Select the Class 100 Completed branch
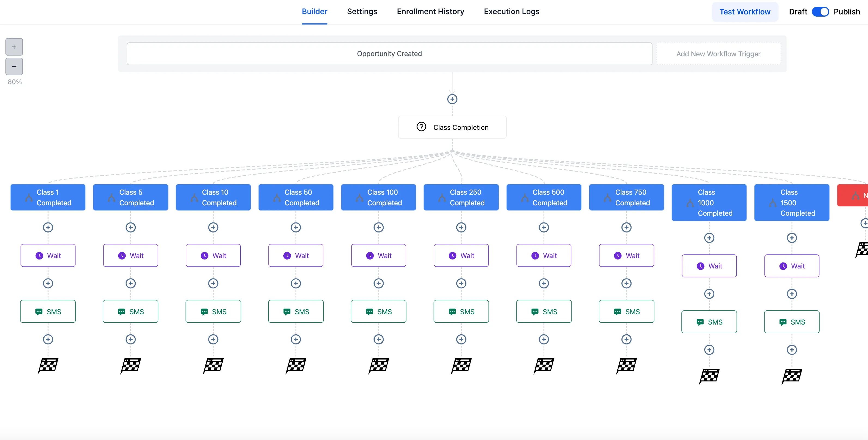Viewport: 868px width, 440px height. [378, 197]
